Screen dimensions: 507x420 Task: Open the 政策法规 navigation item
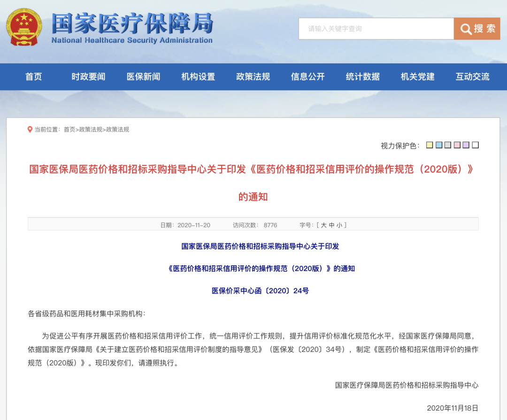253,77
